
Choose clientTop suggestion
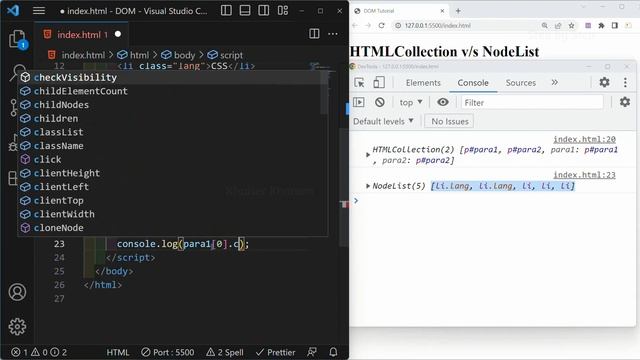172,200
